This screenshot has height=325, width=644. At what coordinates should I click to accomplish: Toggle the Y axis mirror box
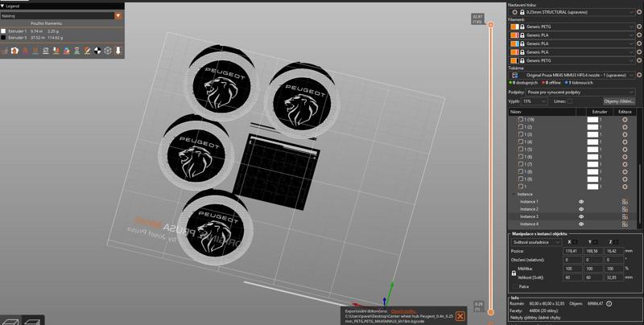595,242
